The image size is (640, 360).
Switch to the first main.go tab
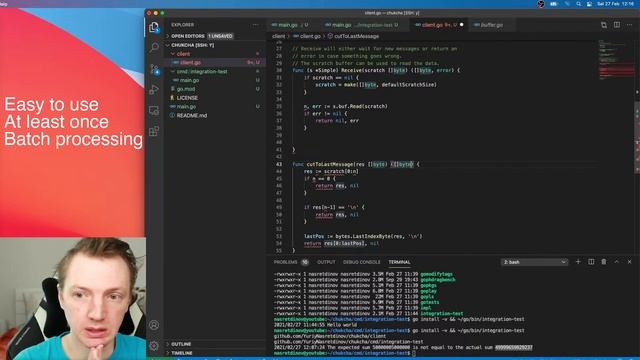tap(290, 25)
